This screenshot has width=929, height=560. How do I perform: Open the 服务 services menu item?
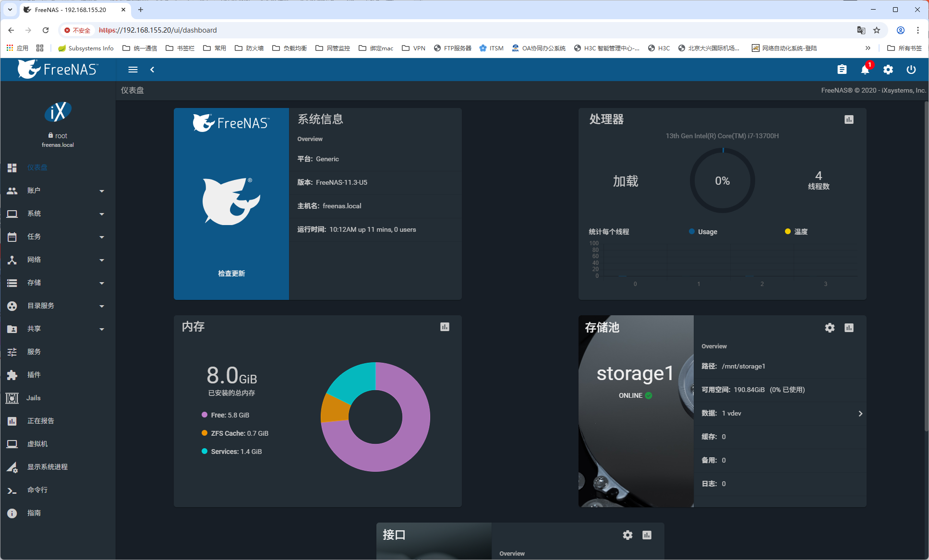point(34,352)
